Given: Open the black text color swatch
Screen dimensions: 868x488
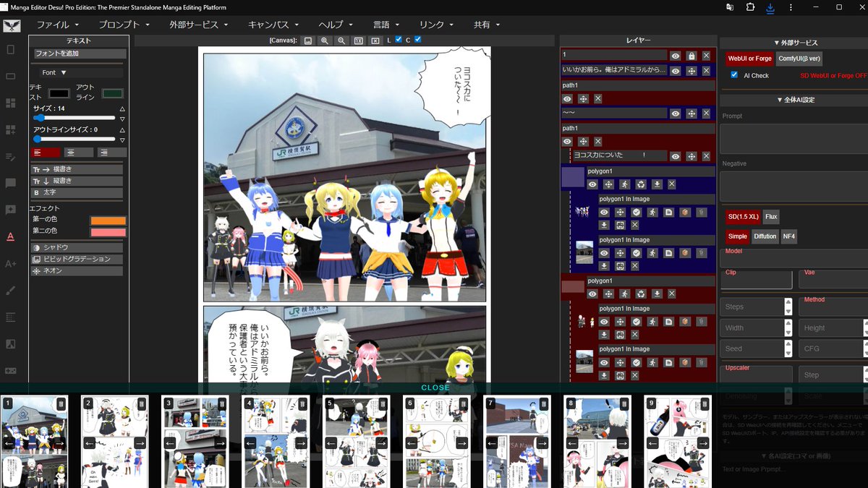Looking at the screenshot, I should 59,93.
